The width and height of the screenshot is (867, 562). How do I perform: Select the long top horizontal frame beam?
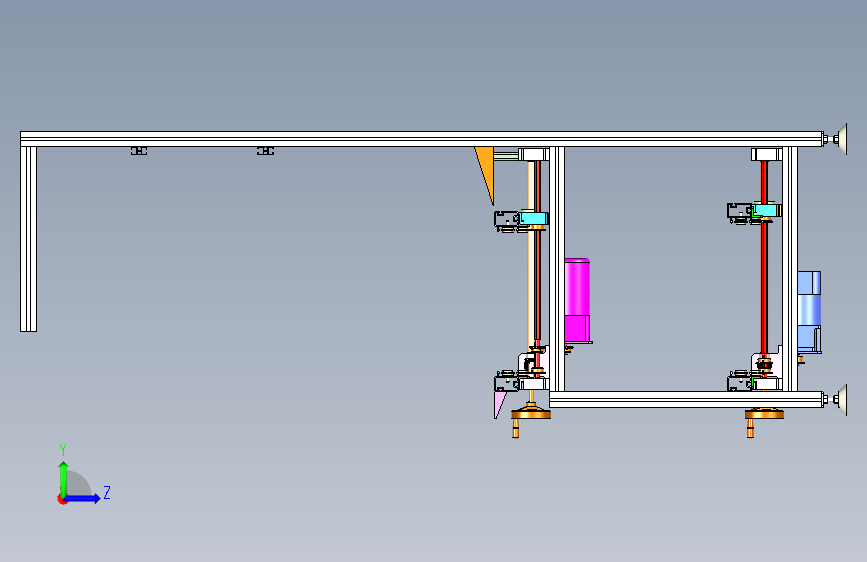pyautogui.click(x=421, y=139)
